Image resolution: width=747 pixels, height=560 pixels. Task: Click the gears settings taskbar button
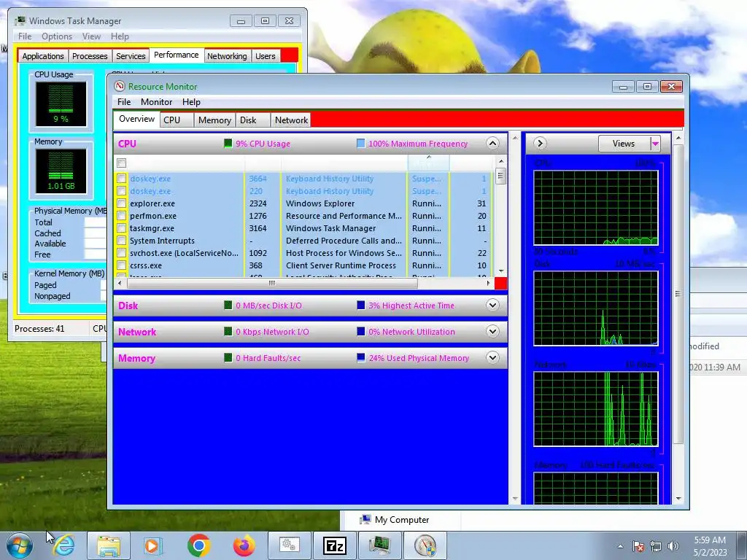point(289,545)
